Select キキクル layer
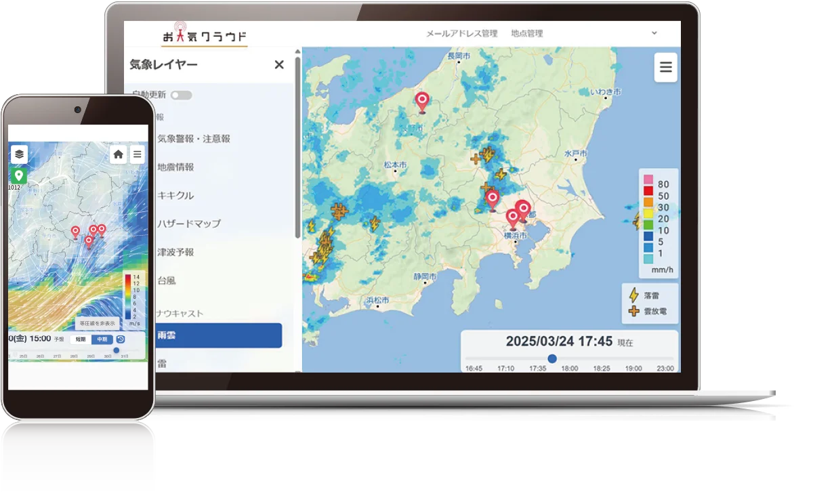This screenshot has width=813, height=504. tap(175, 195)
